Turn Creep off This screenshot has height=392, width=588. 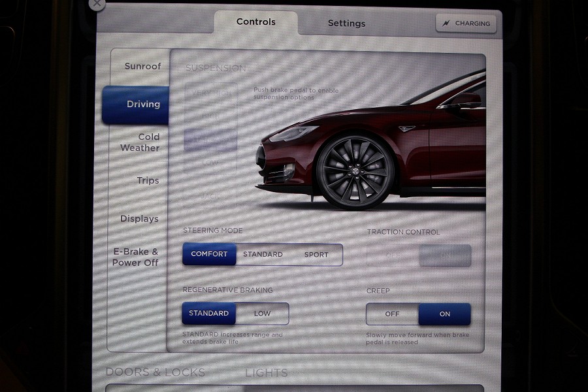(x=392, y=314)
